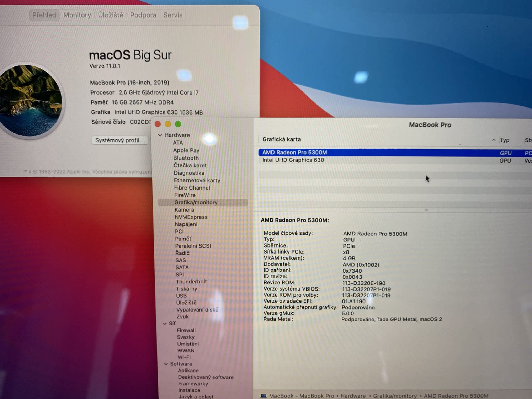This screenshot has width=532, height=399.
Task: Collapse the Hardware section chevron
Action: coord(160,135)
